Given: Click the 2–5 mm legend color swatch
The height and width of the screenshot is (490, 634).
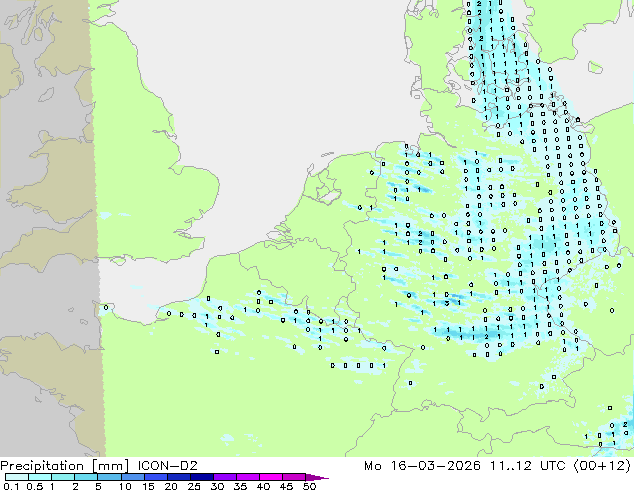Looking at the screenshot, I should pyautogui.click(x=86, y=477).
